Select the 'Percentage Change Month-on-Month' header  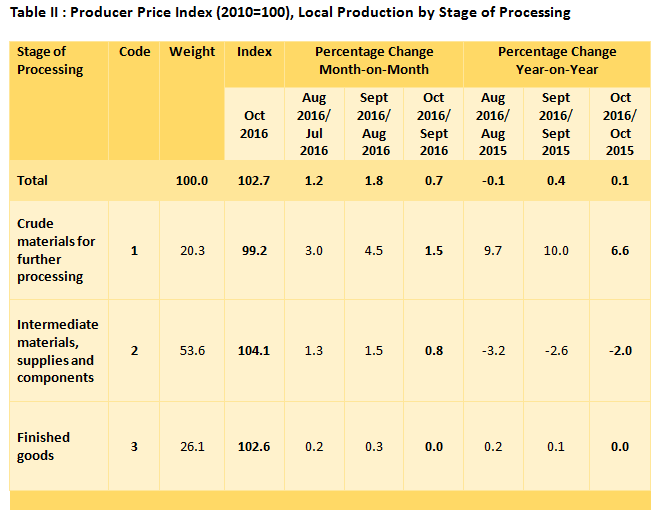pyautogui.click(x=373, y=61)
